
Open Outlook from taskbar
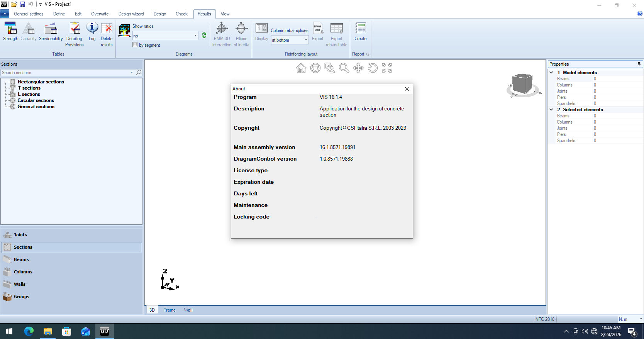click(x=86, y=331)
